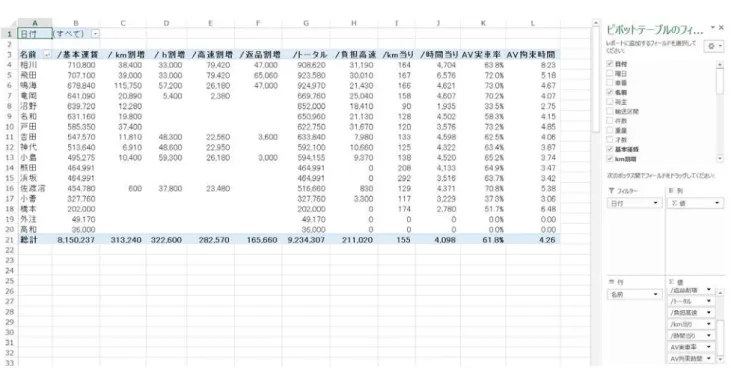Open the /トータル value field menu
This screenshot has width=731, height=382.
(x=709, y=301)
